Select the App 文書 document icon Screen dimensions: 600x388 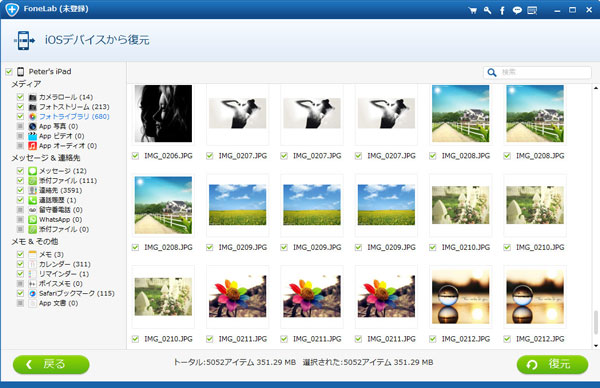[x=33, y=303]
